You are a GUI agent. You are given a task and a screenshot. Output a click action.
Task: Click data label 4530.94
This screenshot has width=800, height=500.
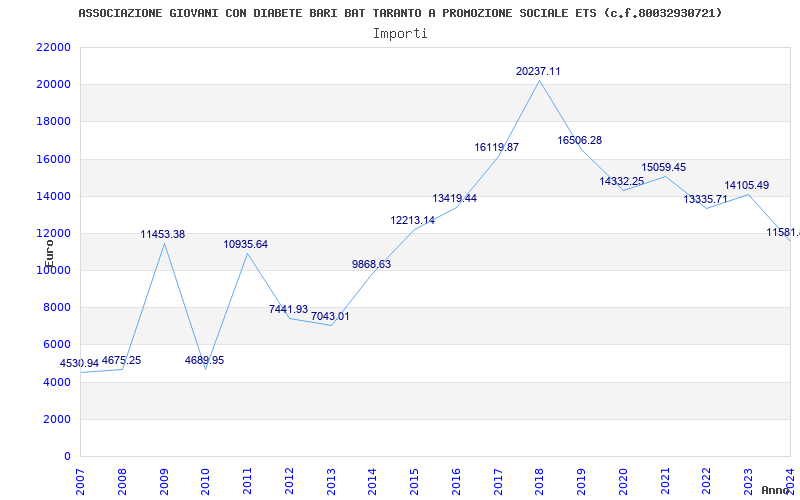(x=80, y=364)
